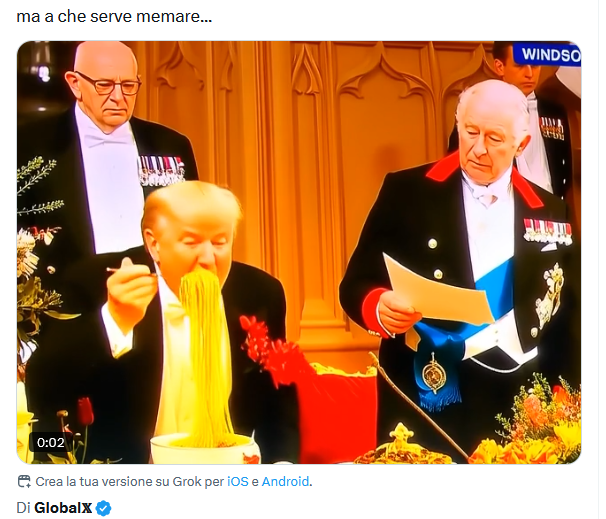Click the noodle bowl in the video
Viewport: 606px width, 519px height.
click(204, 448)
